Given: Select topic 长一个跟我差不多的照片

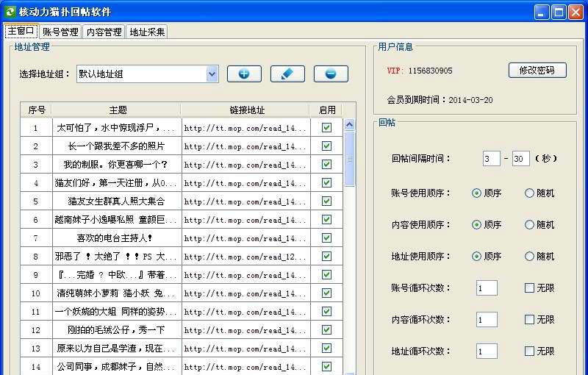Looking at the screenshot, I should click(x=117, y=146).
